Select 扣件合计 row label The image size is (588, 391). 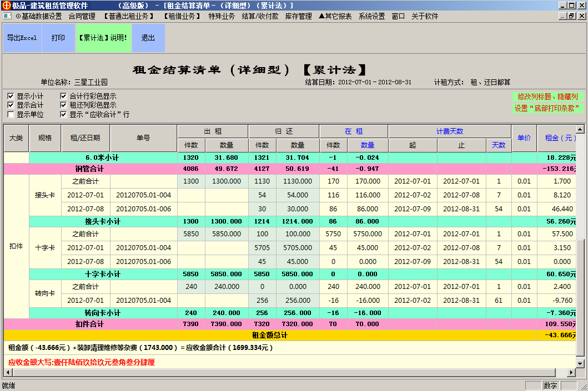(89, 324)
